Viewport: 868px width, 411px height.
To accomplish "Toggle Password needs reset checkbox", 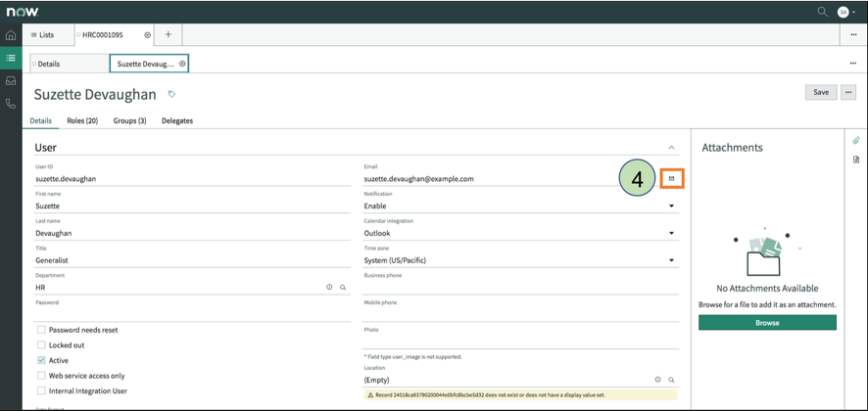I will 41,330.
